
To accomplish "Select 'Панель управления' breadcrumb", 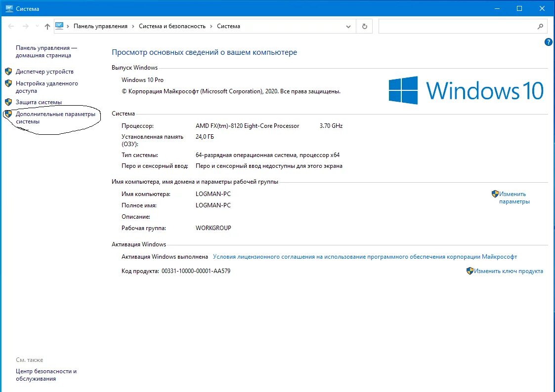I will click(100, 26).
